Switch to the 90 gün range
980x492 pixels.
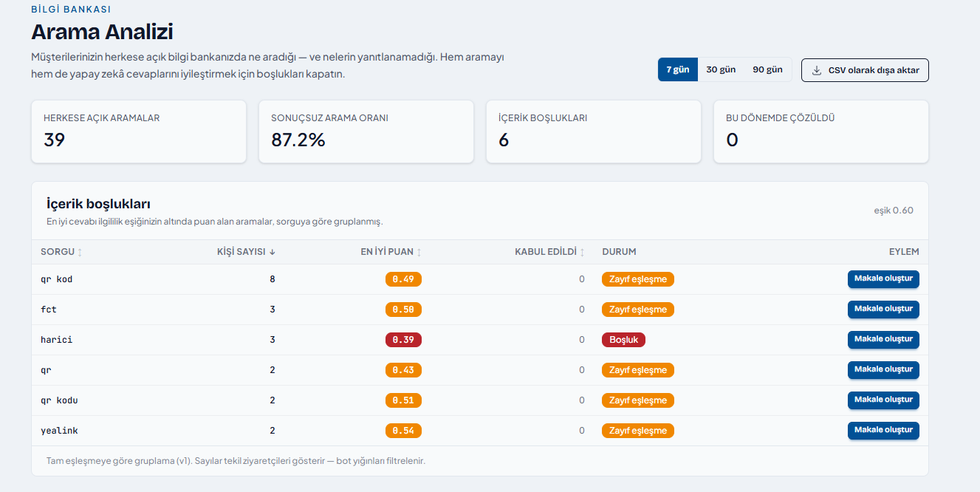(x=768, y=69)
